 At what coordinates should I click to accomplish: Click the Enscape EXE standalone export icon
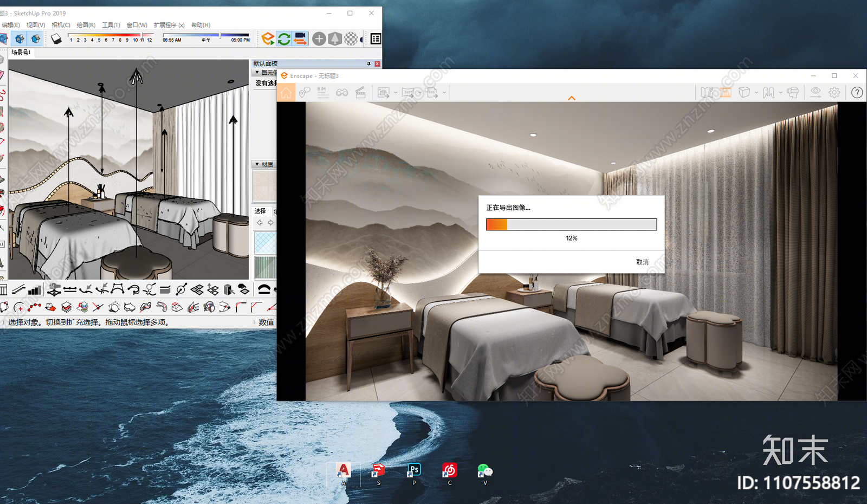click(432, 93)
